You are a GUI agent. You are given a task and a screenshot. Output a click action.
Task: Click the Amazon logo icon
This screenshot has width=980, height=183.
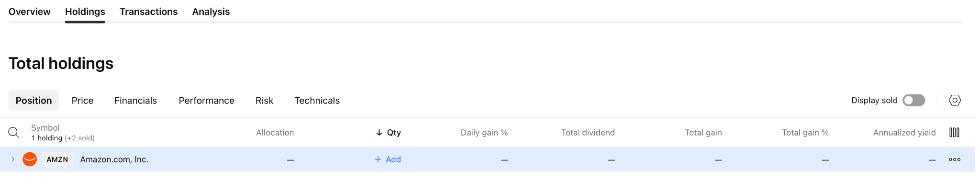click(30, 160)
